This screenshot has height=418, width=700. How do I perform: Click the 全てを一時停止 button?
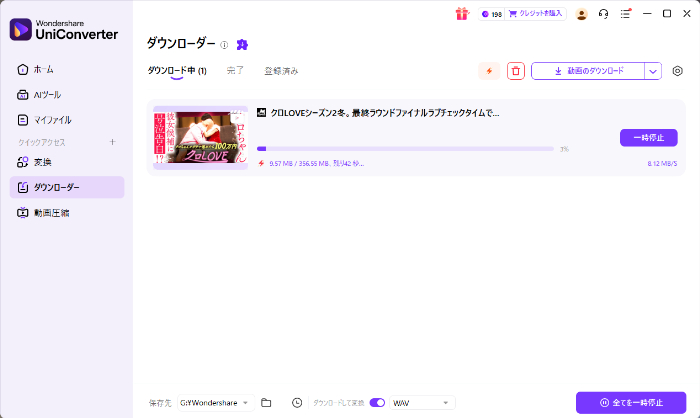point(631,402)
